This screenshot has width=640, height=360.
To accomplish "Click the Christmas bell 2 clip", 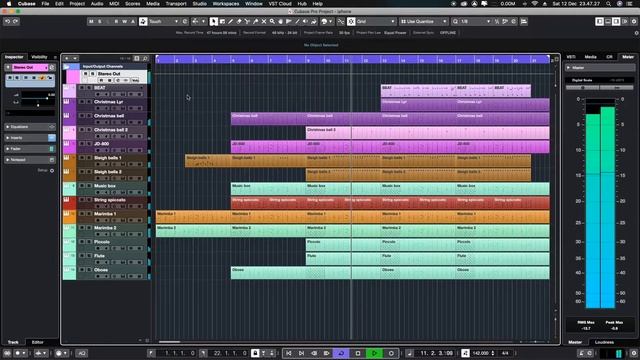I will (x=427, y=133).
